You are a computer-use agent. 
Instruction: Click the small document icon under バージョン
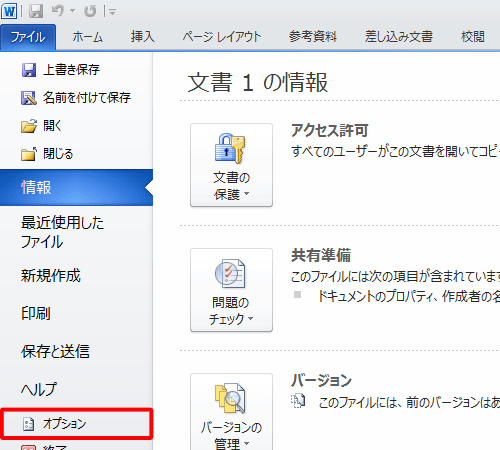298,401
